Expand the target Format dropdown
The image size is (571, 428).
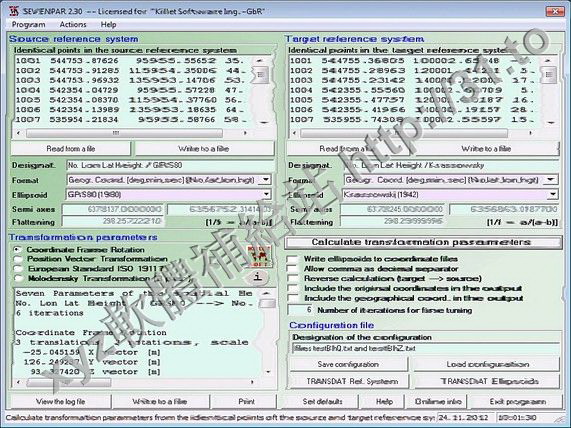[551, 180]
